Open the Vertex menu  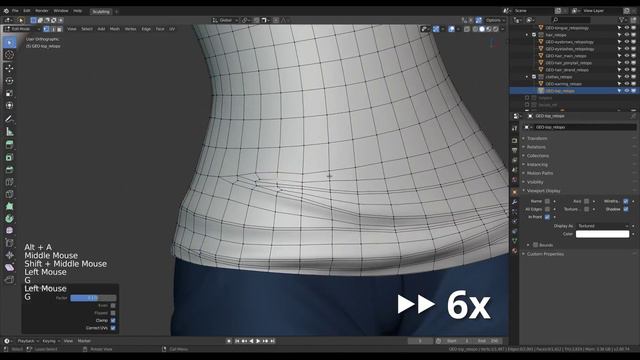click(x=130, y=29)
